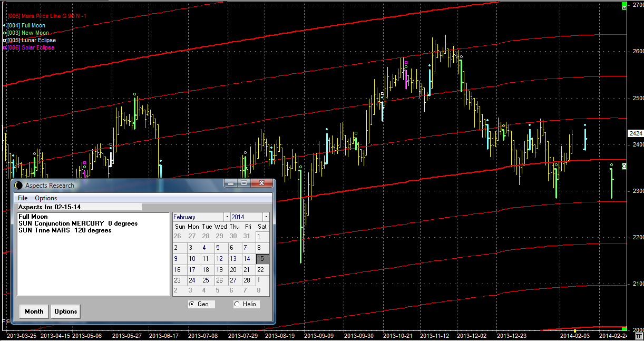The width and height of the screenshot is (644, 341).
Task: Click the crescent moon Aspects Research icon
Action: pyautogui.click(x=18, y=186)
